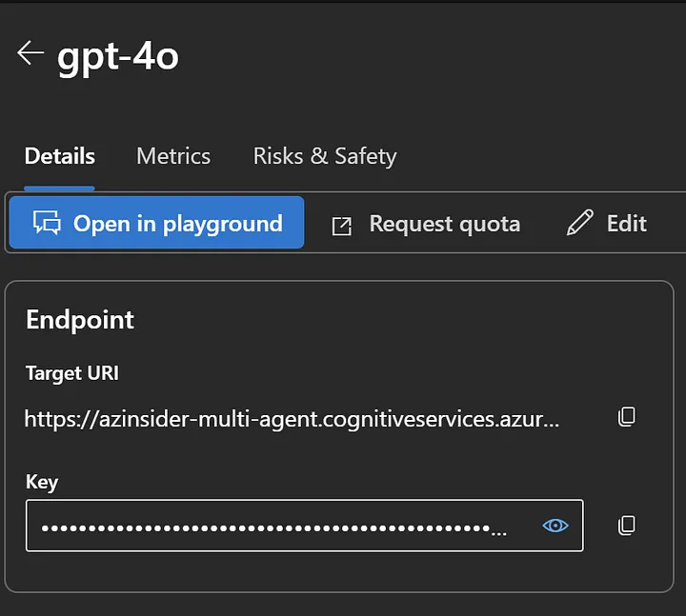Copy the Key using its copy icon
Viewport: 686px width, 616px height.
tap(626, 525)
